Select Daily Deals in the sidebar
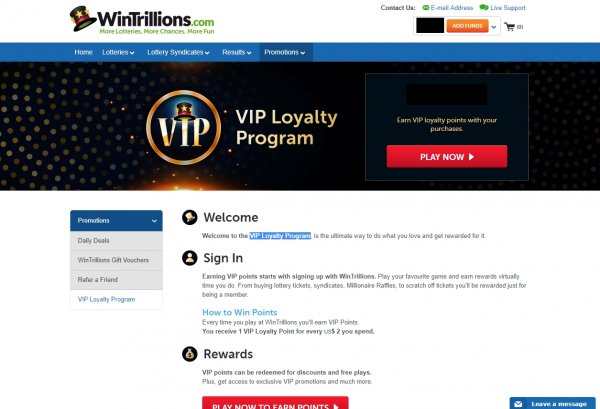The height and width of the screenshot is (409, 600). (x=116, y=241)
